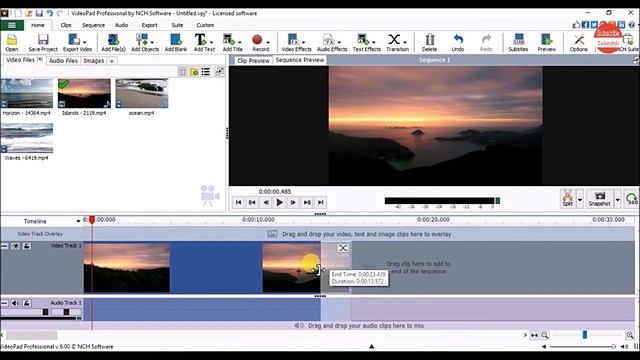Viewport: 640px width, 360px height.
Task: Open the Export ribbon tab
Action: pos(149,25)
